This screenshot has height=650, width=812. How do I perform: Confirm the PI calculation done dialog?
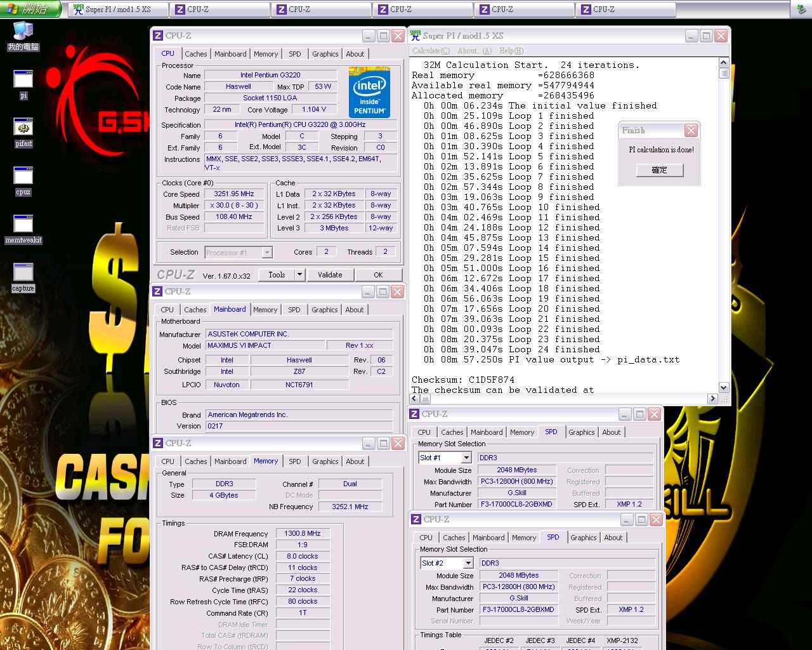click(660, 170)
